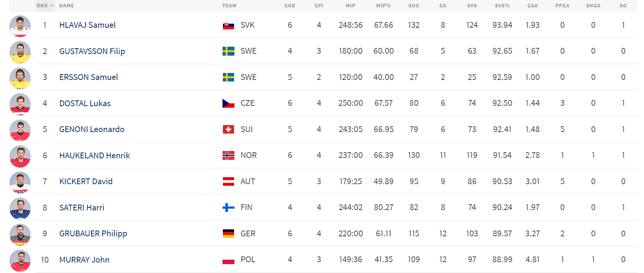
Task: Click Czech flag icon beside CZE
Action: click(x=228, y=103)
